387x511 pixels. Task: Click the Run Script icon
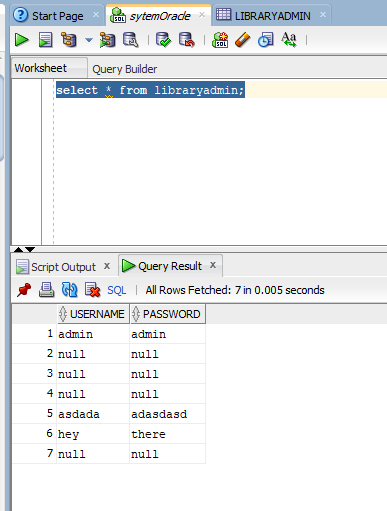46,40
